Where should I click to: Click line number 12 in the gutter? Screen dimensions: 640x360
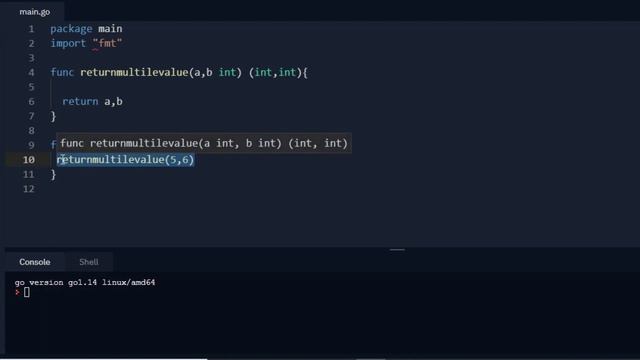click(x=29, y=189)
